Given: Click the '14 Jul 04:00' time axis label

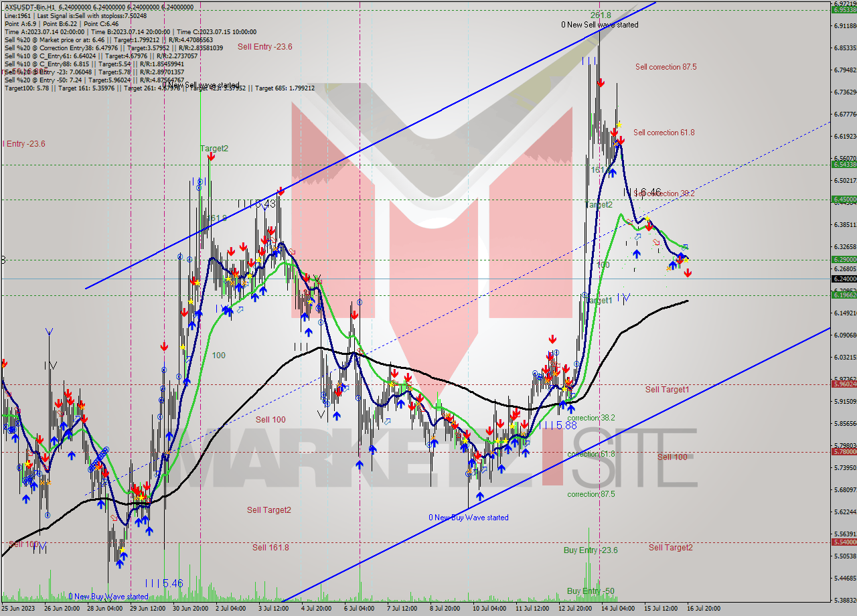Looking at the screenshot, I should click(618, 609).
